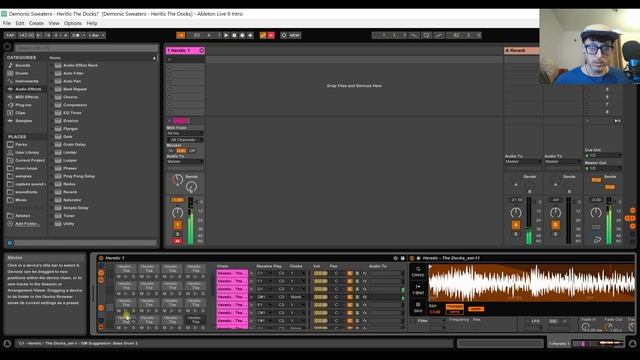Click the Master track pan knob

596,212
